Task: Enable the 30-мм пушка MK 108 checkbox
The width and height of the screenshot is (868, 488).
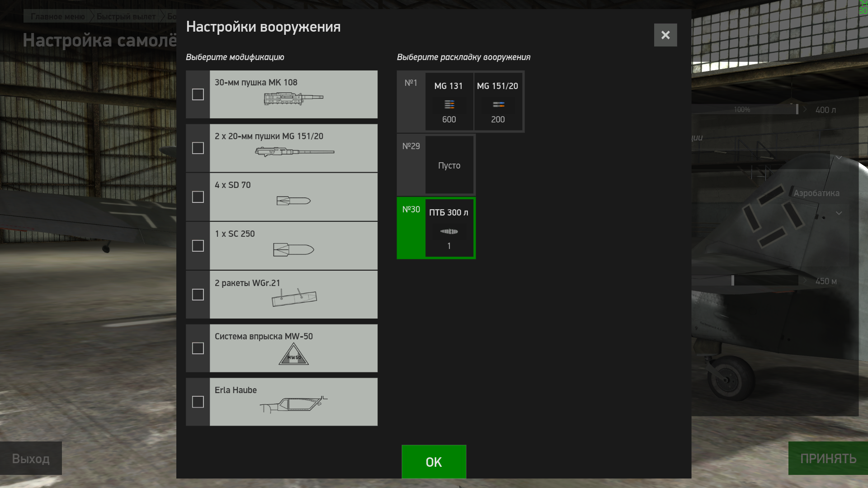Action: [x=198, y=94]
